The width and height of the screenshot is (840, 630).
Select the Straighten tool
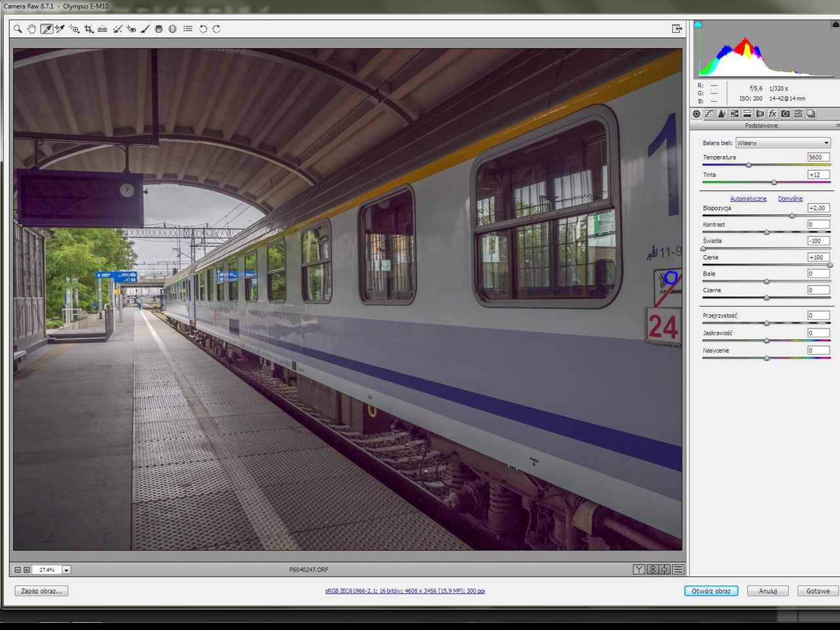coord(102,29)
